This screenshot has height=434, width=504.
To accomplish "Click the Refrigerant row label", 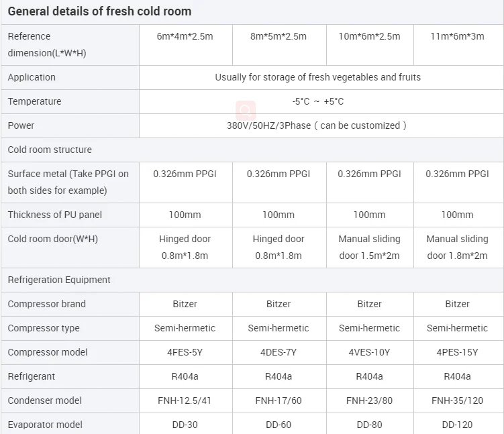I will click(x=32, y=376).
